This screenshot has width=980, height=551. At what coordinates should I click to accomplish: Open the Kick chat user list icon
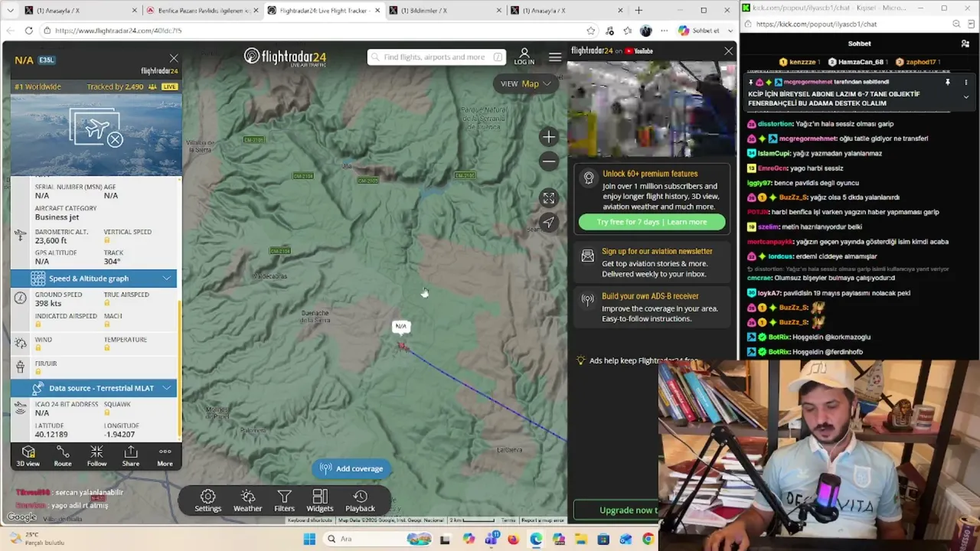(x=965, y=44)
